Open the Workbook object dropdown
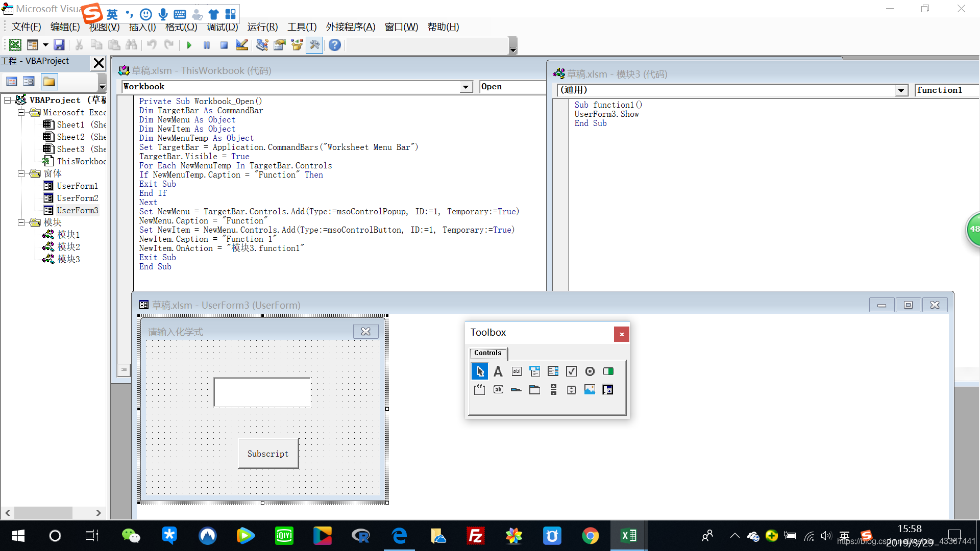Viewport: 980px width, 551px height. pos(465,87)
